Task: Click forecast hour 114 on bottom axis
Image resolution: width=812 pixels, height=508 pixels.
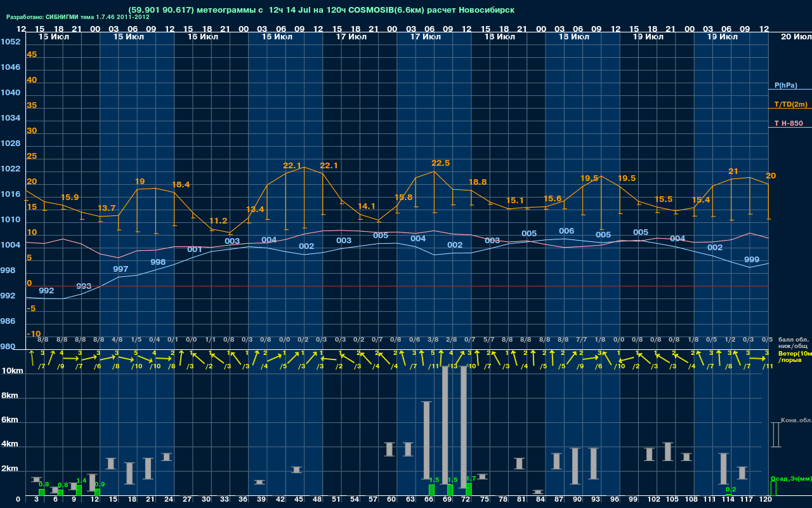Action: [728, 500]
